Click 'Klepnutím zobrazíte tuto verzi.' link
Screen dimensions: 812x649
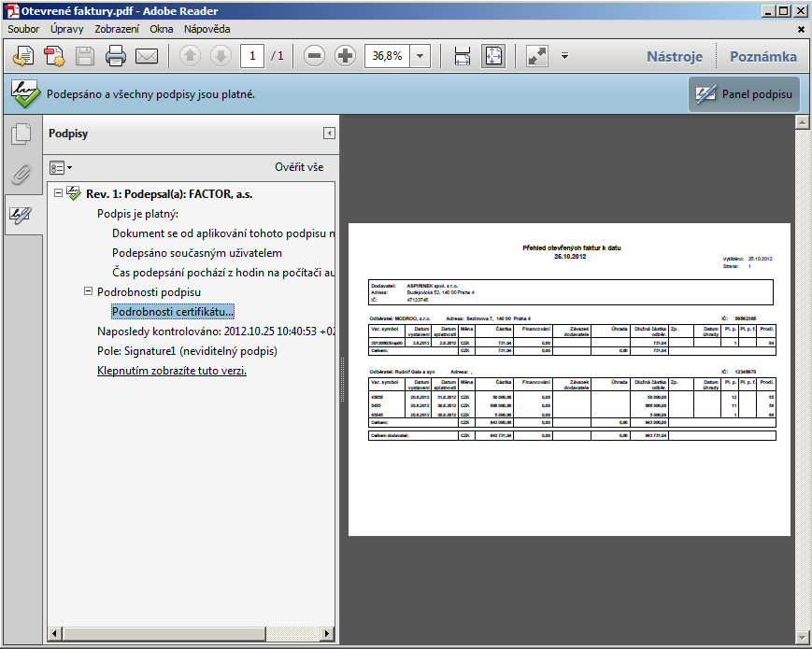172,371
